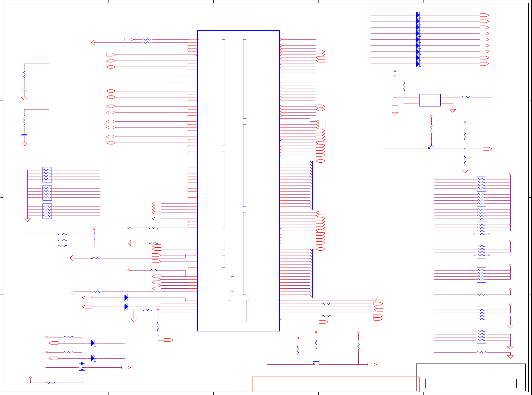Select the large central IC block
Screen dimensions: 532x395
click(238, 180)
